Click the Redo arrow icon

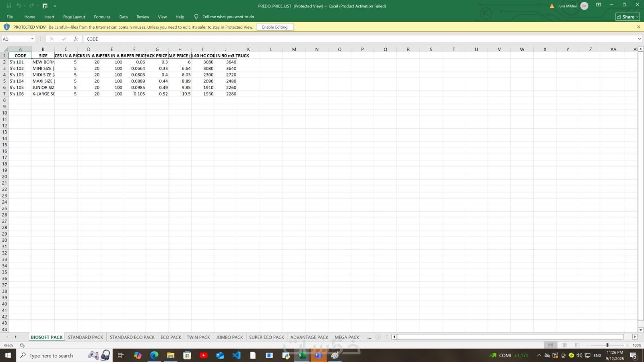[x=31, y=6]
